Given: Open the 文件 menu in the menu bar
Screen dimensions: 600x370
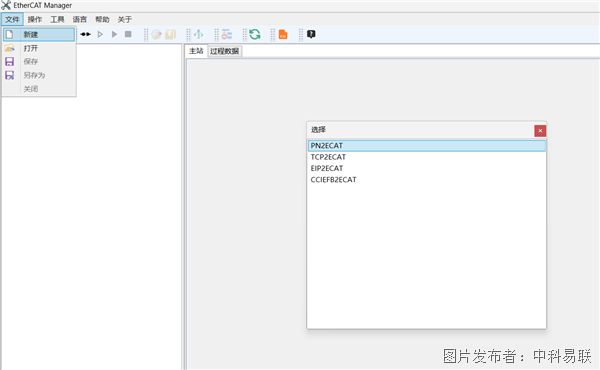Looking at the screenshot, I should (x=12, y=19).
